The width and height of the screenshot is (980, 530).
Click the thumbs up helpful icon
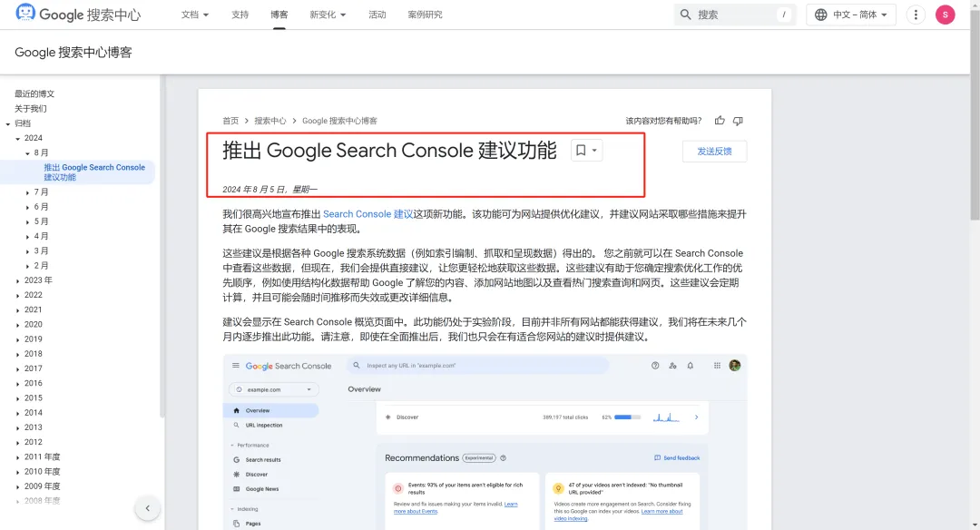point(720,121)
